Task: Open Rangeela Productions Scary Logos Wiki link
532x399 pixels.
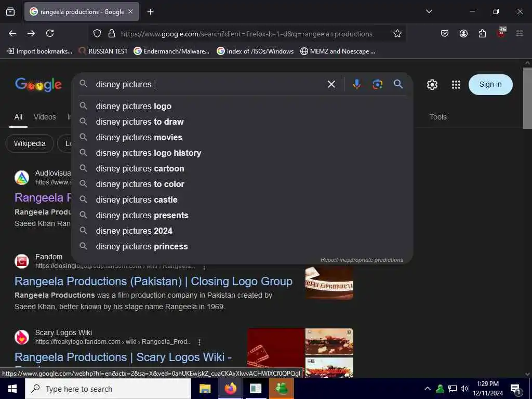Action: (123, 357)
